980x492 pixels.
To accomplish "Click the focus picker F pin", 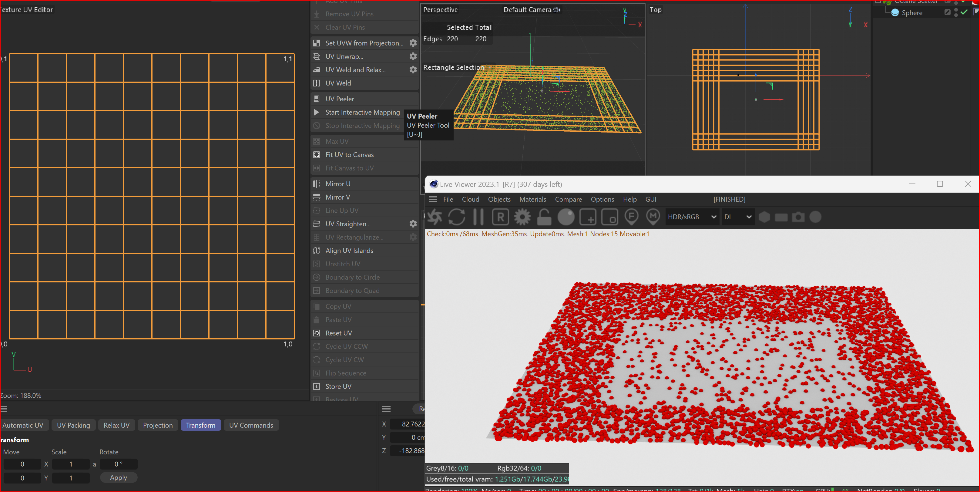I will click(632, 217).
